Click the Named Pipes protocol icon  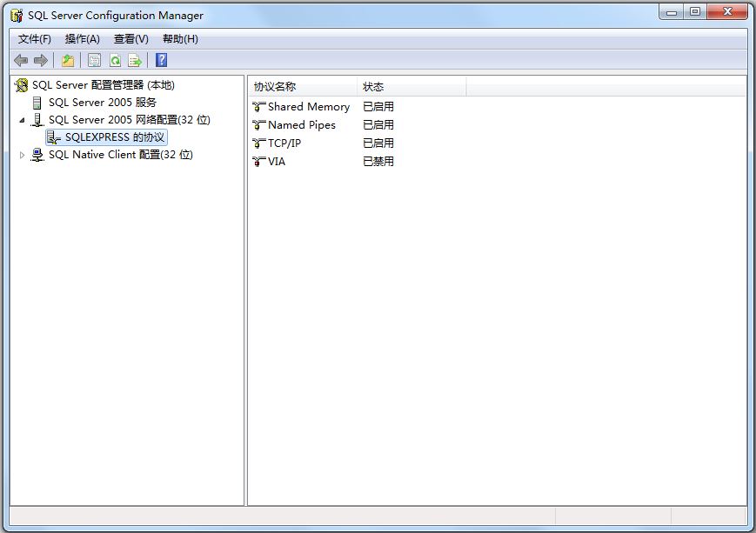(x=259, y=125)
